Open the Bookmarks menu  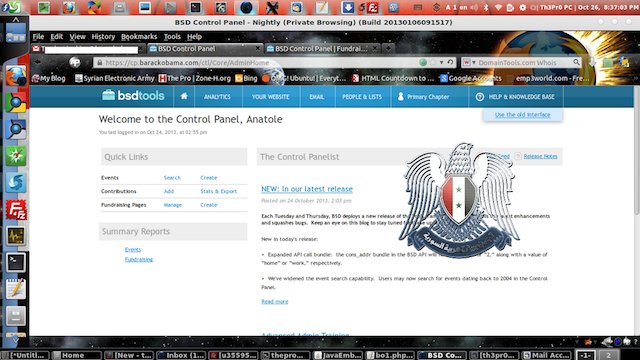click(139, 37)
